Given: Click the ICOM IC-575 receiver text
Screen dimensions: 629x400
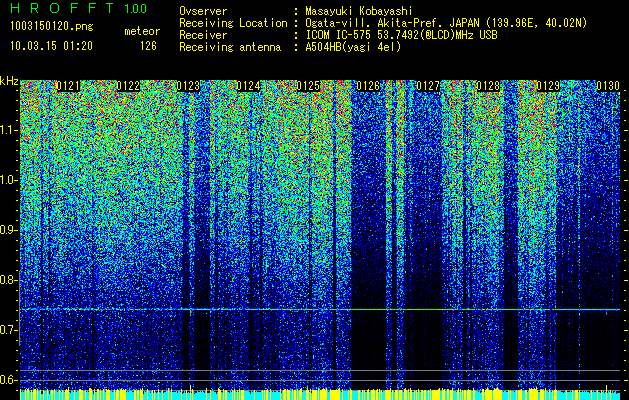Looking at the screenshot, I should (401, 35).
